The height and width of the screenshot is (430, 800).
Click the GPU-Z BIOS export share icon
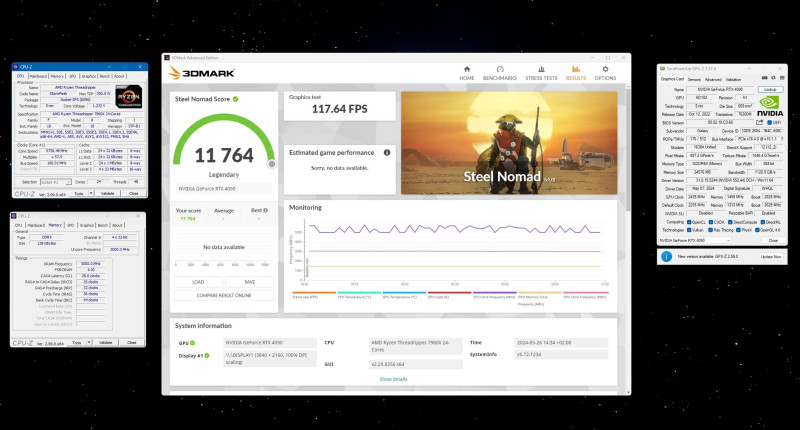pyautogui.click(x=759, y=122)
